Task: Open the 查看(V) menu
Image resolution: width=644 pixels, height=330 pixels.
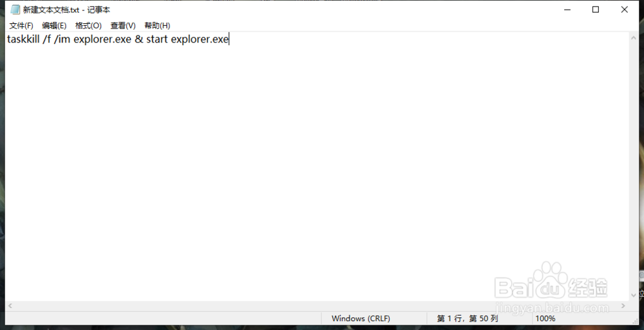Action: 123,26
